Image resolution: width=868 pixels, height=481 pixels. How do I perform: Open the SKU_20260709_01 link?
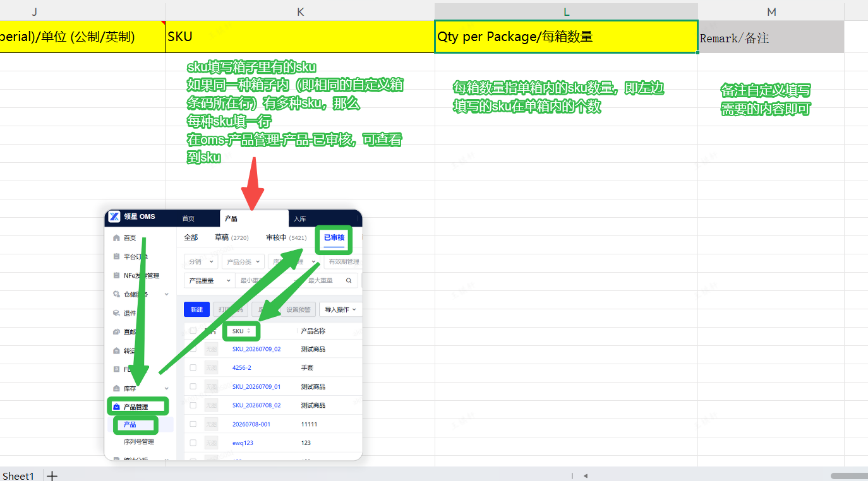[x=256, y=386]
